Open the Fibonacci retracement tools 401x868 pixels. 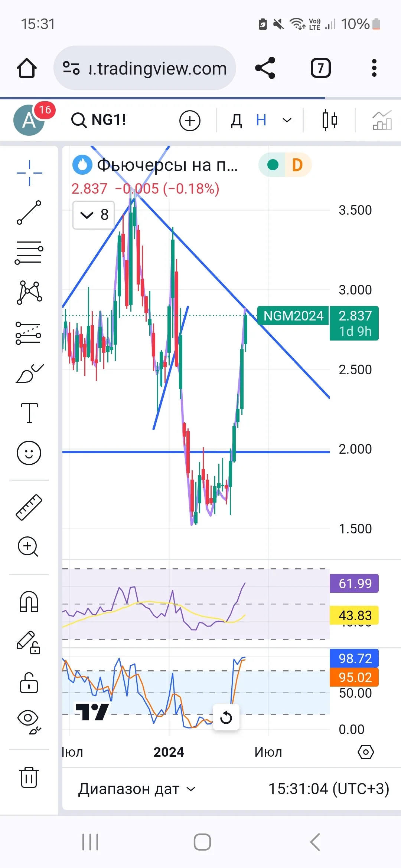(29, 253)
